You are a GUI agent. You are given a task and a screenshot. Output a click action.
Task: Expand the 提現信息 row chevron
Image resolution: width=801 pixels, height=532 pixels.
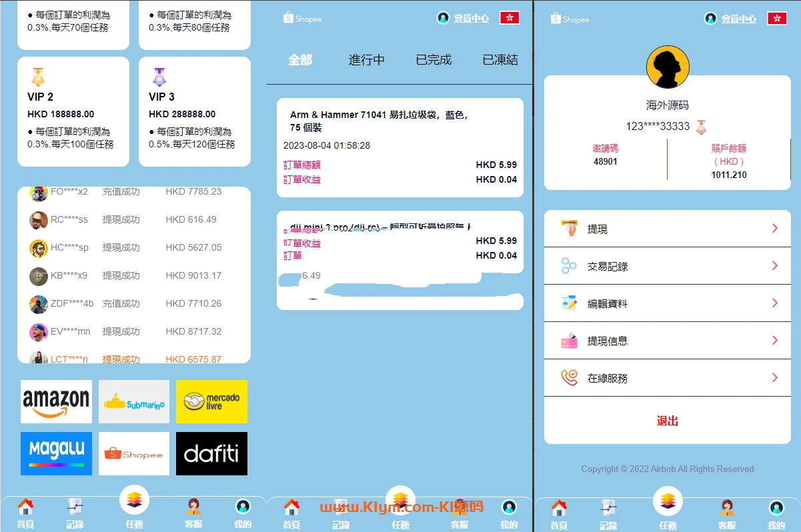tap(775, 341)
